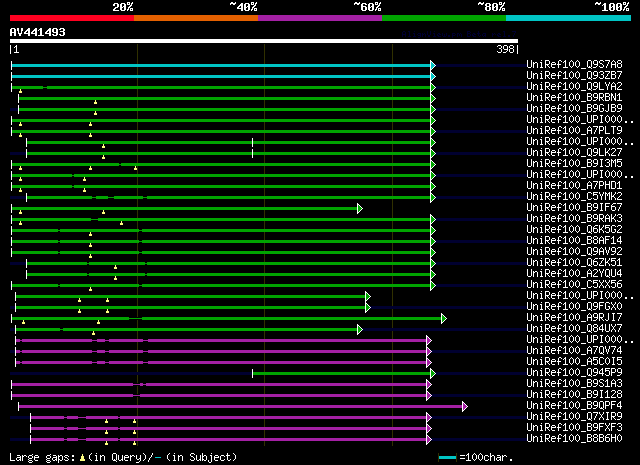Select the UniRef100_B8AF14 label
Image resolution: width=640 pixels, height=465 pixels.
(x=574, y=240)
